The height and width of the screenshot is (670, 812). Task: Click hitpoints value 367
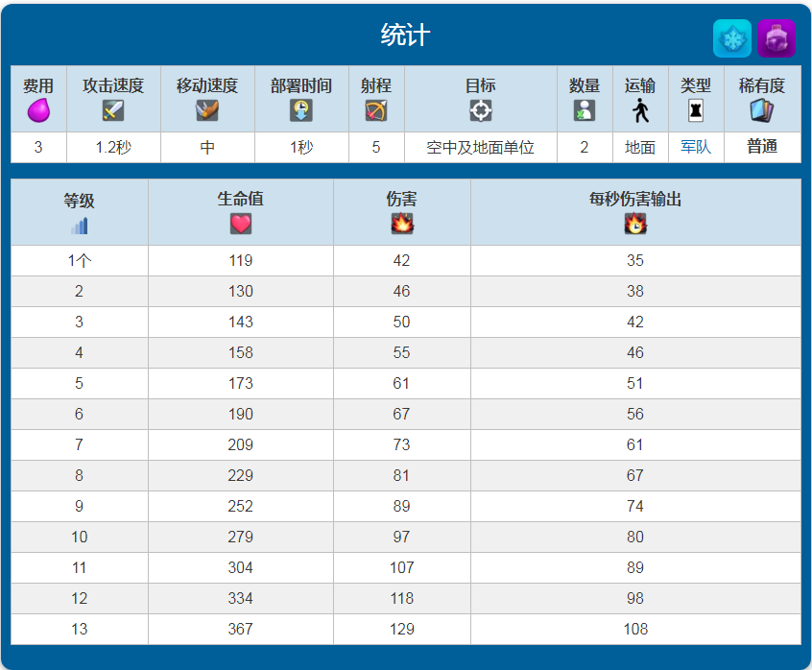(241, 629)
